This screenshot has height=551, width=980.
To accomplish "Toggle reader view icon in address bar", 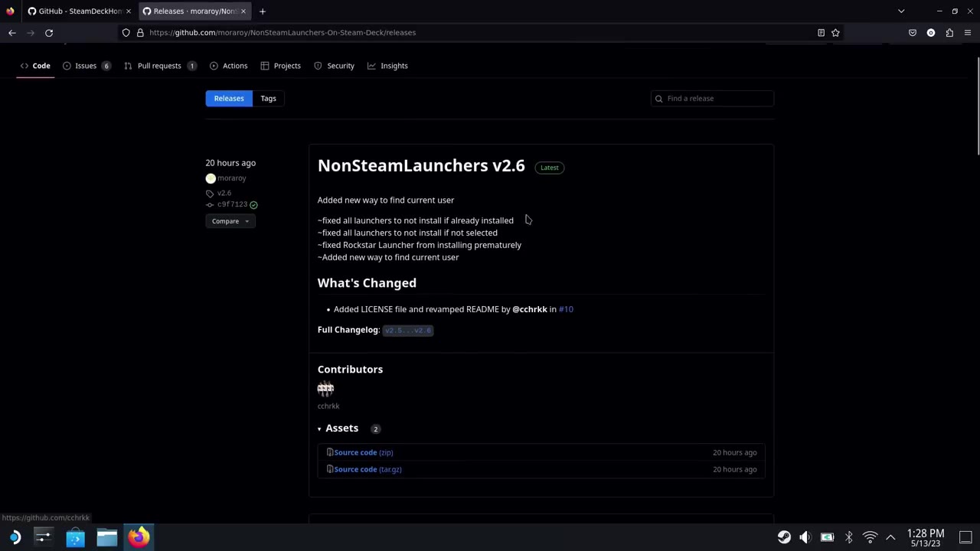I will 821,33.
